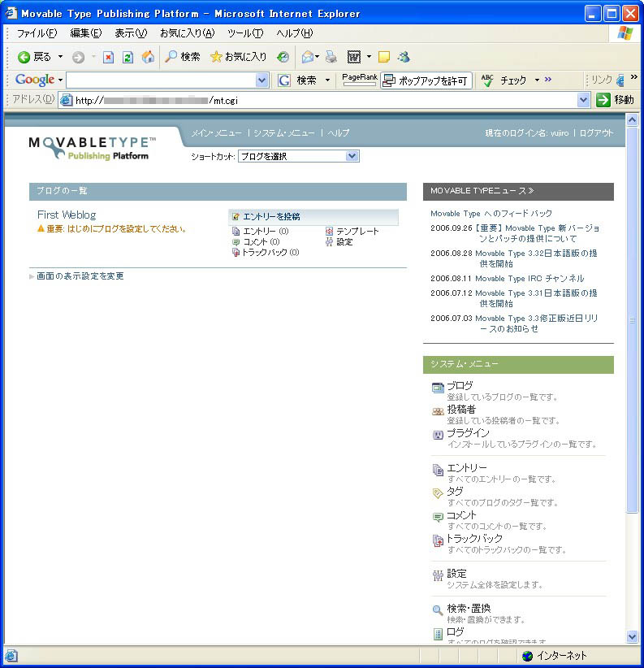Click the Messenger icon
Screen dimensions: 644x668
tap(404, 57)
